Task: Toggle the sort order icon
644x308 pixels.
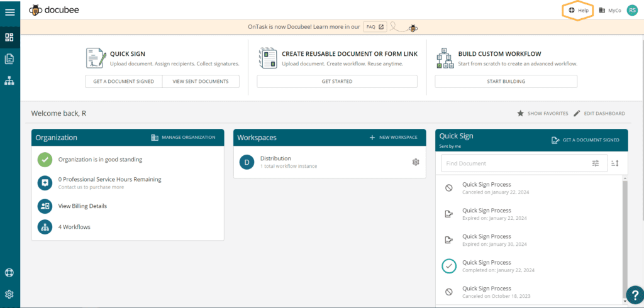Action: pos(616,163)
